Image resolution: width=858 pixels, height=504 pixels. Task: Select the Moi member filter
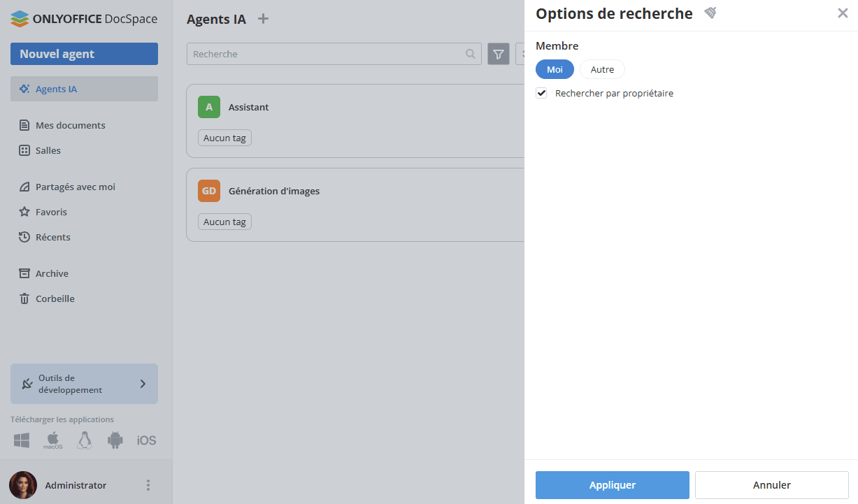pyautogui.click(x=555, y=69)
